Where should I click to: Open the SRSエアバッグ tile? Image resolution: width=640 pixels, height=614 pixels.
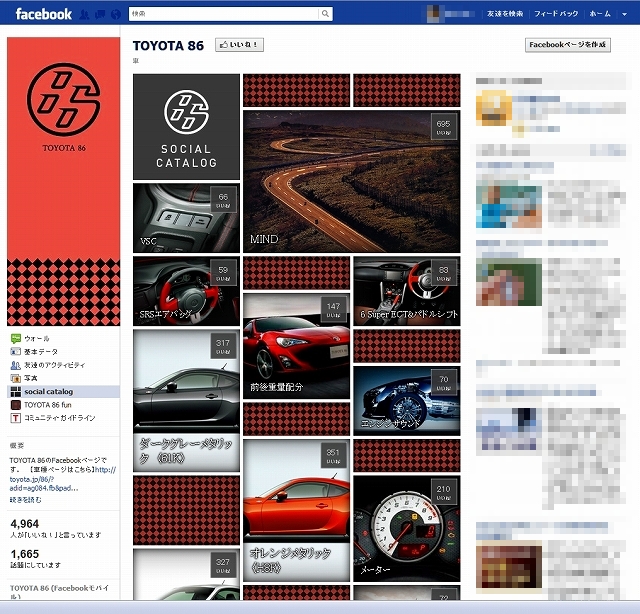[187, 291]
